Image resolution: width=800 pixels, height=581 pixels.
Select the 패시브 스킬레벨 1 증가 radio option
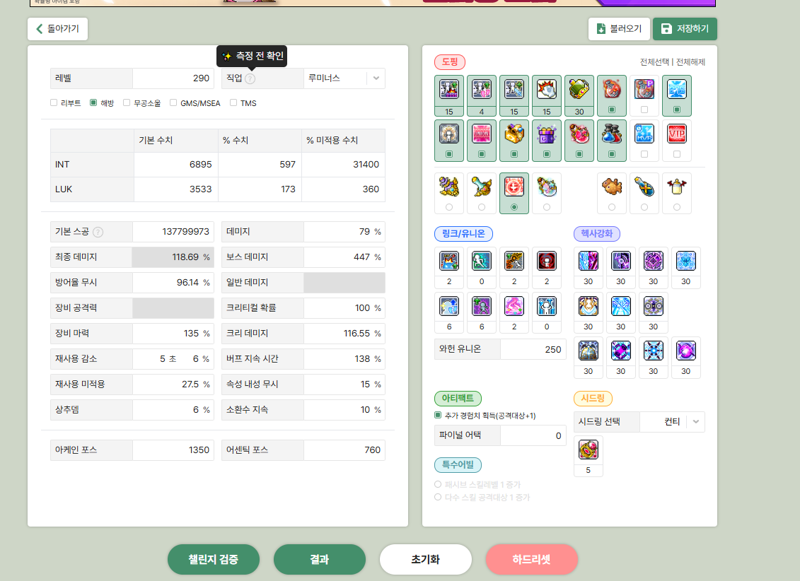tap(438, 484)
